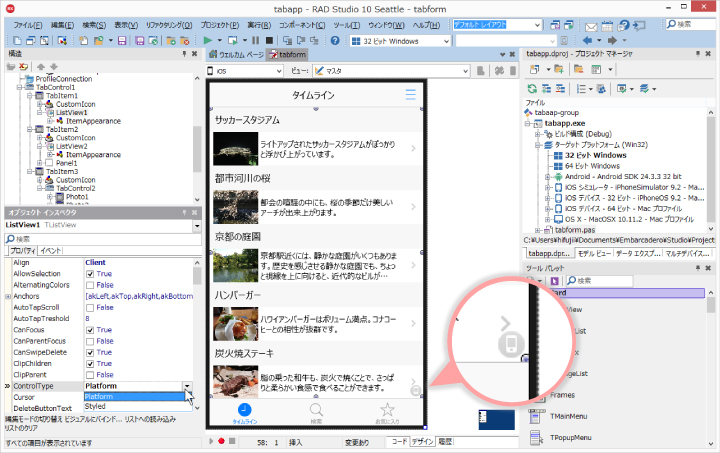
Task: Click the calendar icon in the toolbar
Action: tap(607, 26)
